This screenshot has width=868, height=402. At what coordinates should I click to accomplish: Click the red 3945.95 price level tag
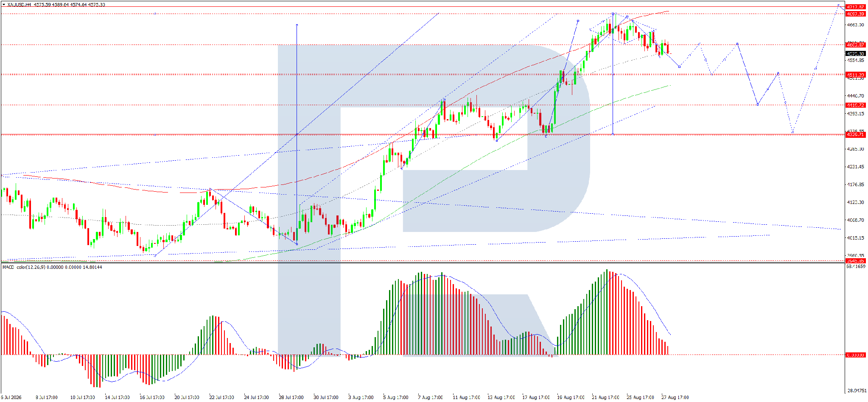tap(855, 261)
